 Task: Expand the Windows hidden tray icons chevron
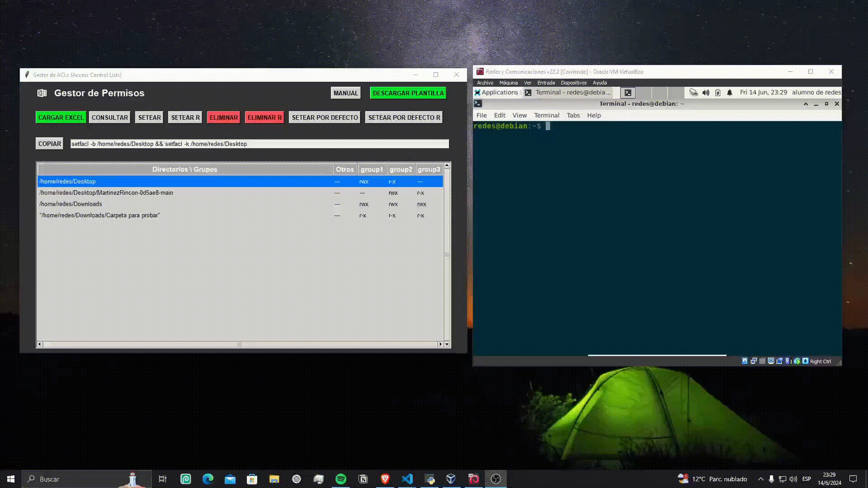coord(760,479)
